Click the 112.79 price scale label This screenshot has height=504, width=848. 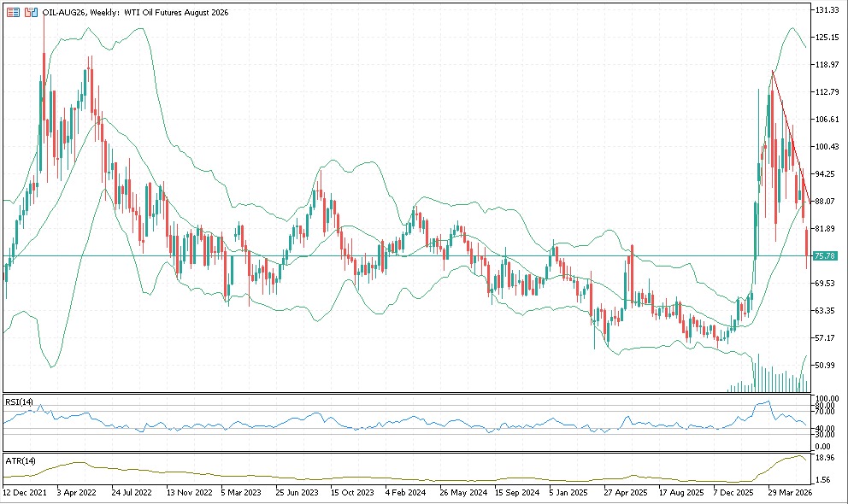(x=827, y=92)
